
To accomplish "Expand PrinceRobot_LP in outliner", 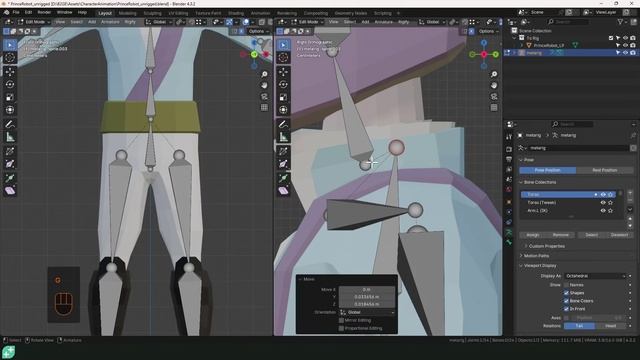I will click(522, 45).
